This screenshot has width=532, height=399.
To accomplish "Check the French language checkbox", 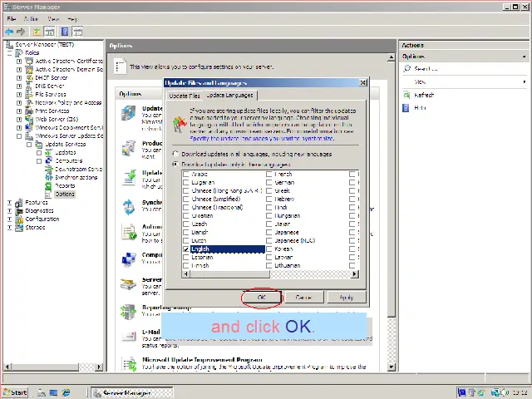I will pos(269,175).
